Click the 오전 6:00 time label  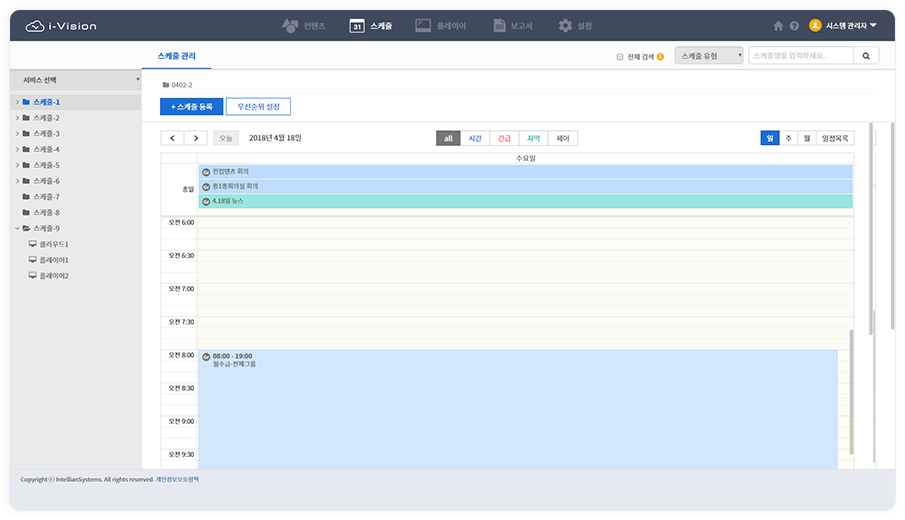tap(181, 223)
